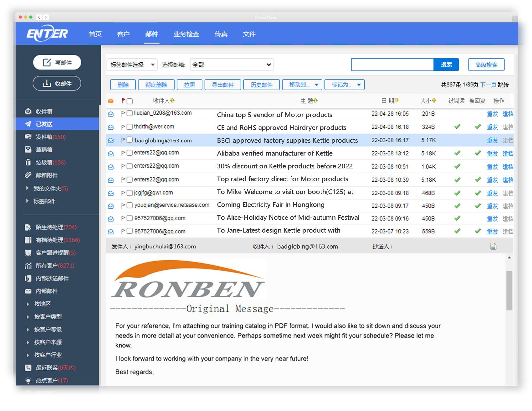532x411 pixels.
Task: Open 文件 tab
Action: [249, 34]
